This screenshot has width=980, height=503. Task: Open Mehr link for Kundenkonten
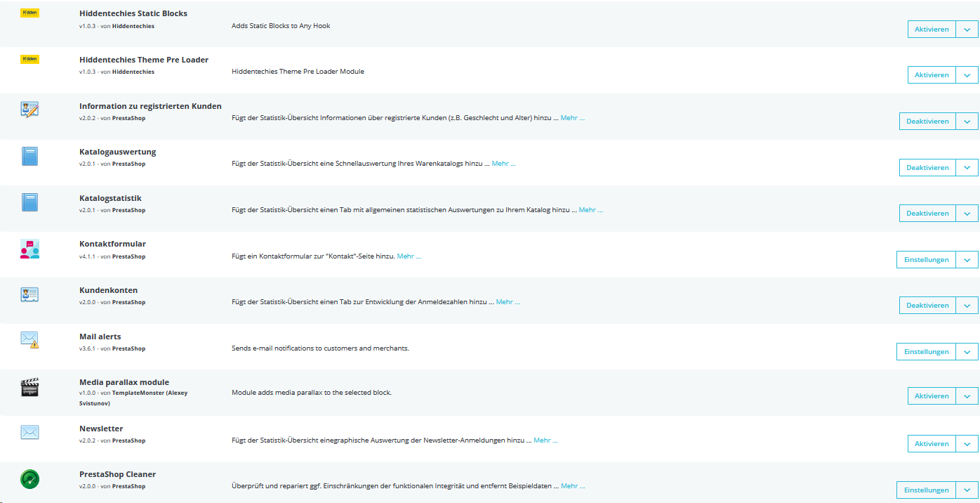pos(508,302)
